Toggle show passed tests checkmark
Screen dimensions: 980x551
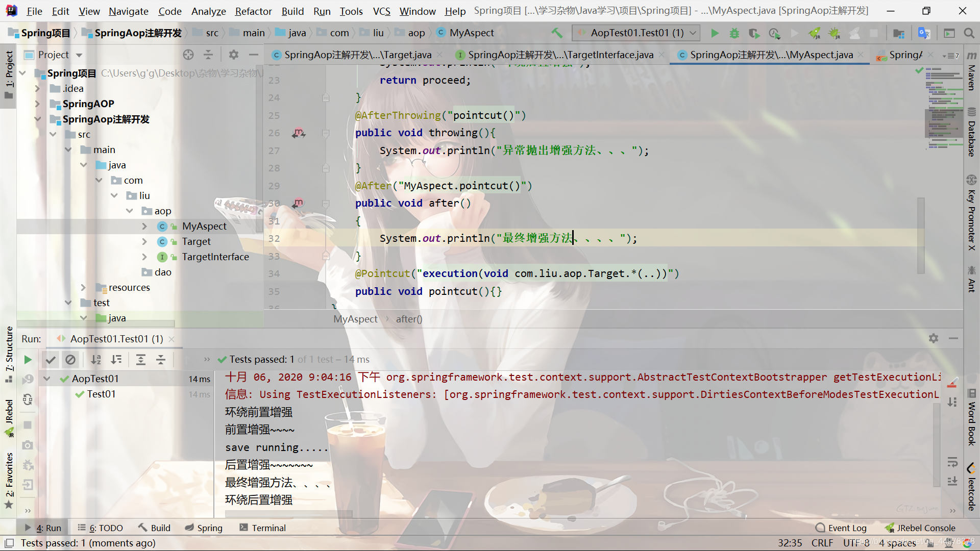click(x=51, y=360)
